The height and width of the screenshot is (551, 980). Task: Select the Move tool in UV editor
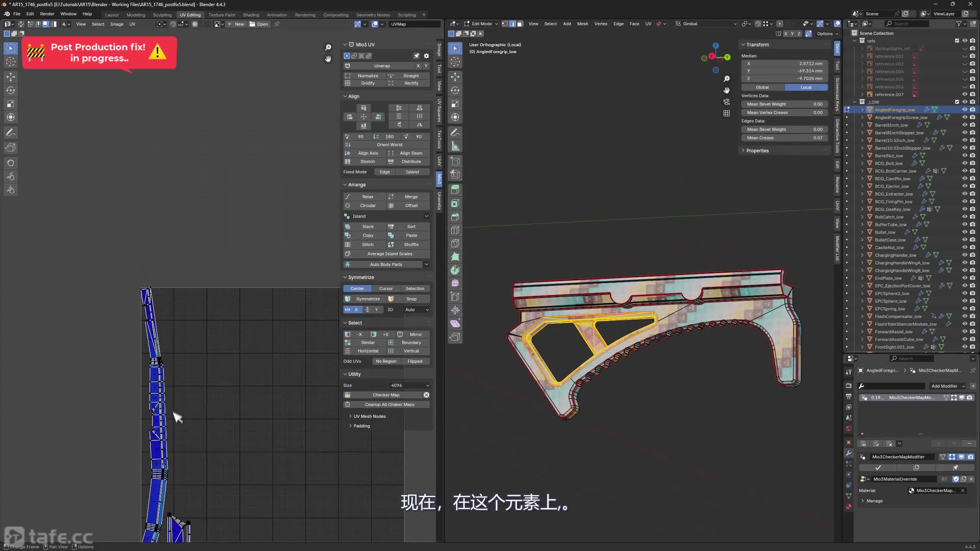pos(11,77)
